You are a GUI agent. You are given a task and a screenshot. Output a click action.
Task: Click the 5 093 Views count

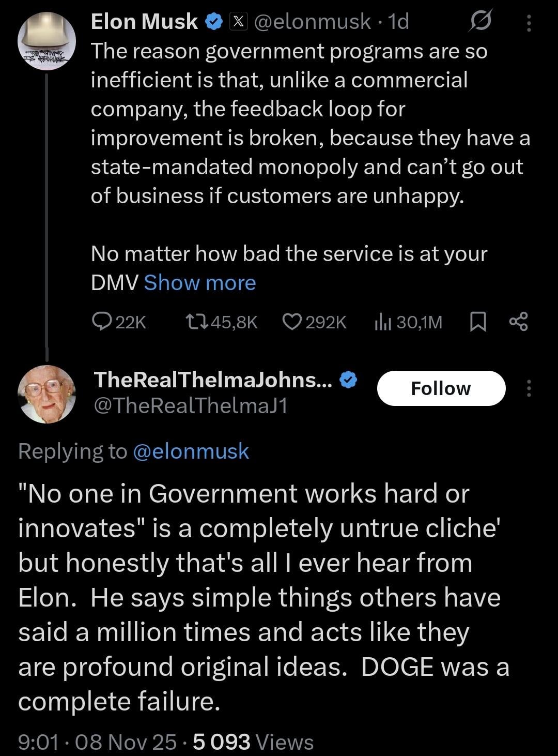(253, 742)
